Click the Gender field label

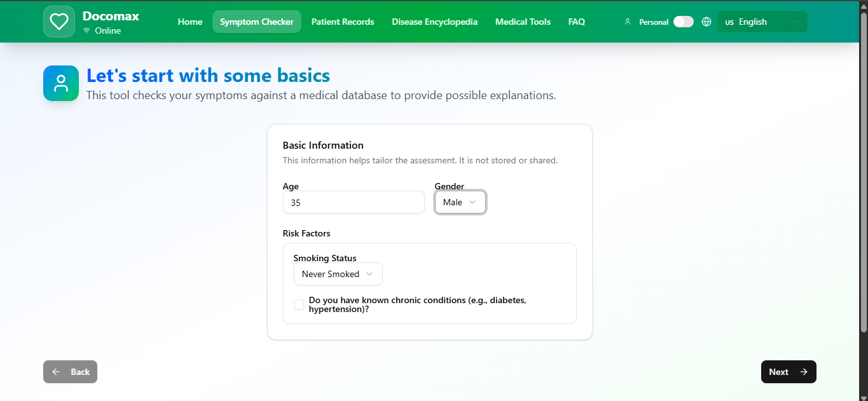pos(450,186)
